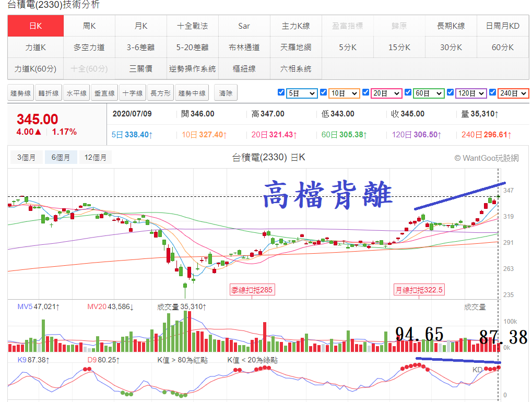Click the K9 87.38 indicator value
Image resolution: width=532 pixels, height=402 pixels.
[33, 360]
